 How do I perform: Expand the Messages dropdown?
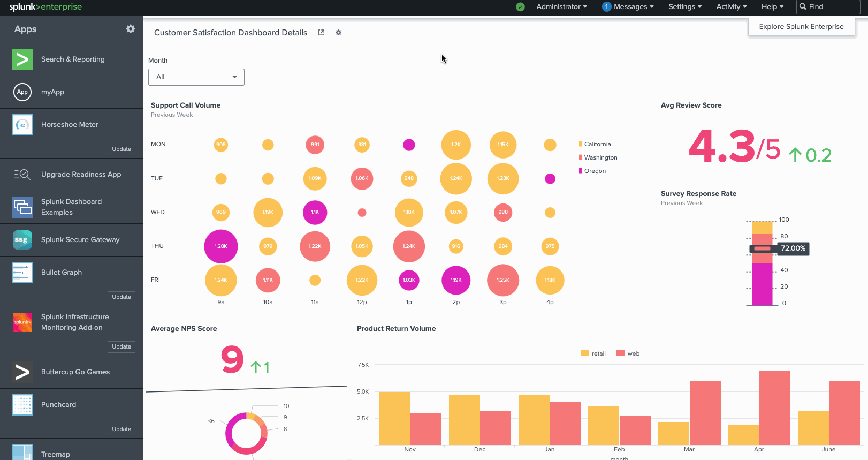(x=628, y=7)
